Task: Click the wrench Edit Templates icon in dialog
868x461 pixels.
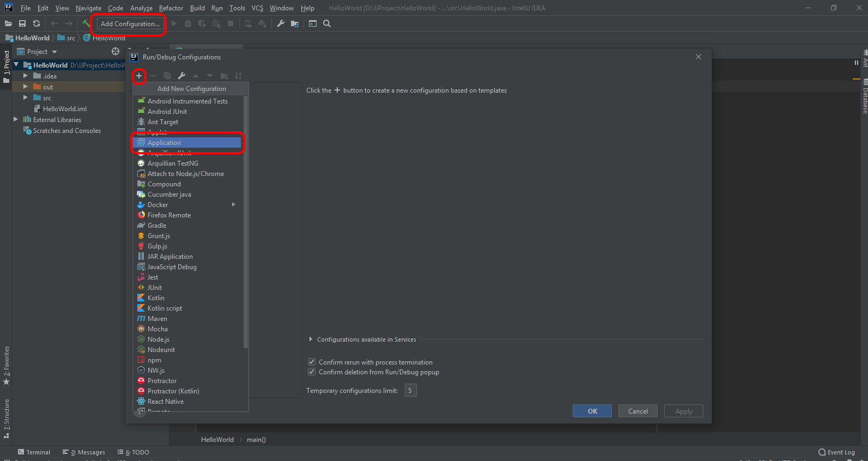Action: (x=181, y=76)
